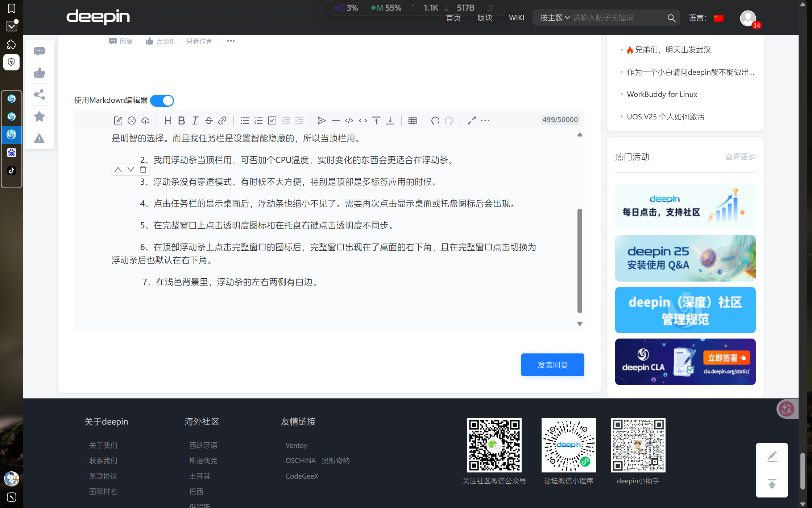This screenshot has height=508, width=812.
Task: Open WIKI in top navigation
Action: [x=517, y=18]
